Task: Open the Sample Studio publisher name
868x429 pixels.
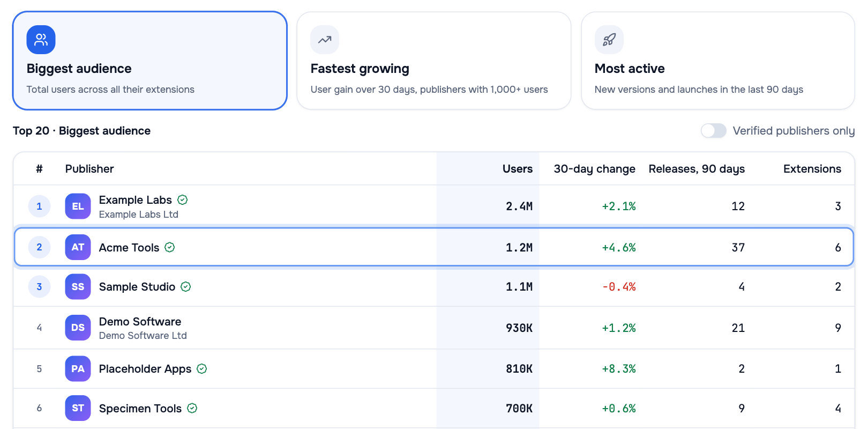Action: point(137,286)
